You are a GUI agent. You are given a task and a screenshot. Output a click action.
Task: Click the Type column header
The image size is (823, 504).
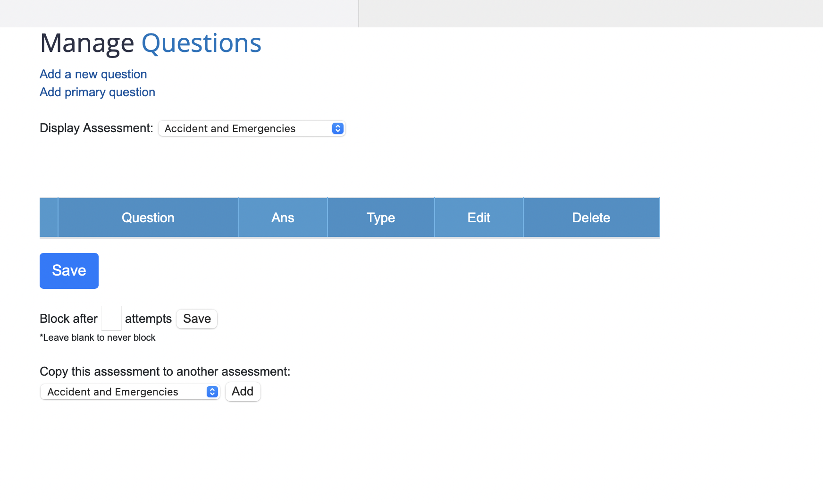381,218
